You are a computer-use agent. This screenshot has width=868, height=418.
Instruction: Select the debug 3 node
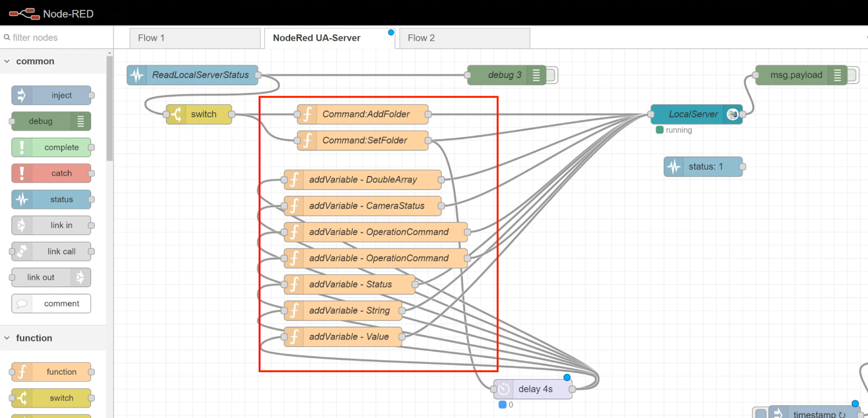point(507,75)
